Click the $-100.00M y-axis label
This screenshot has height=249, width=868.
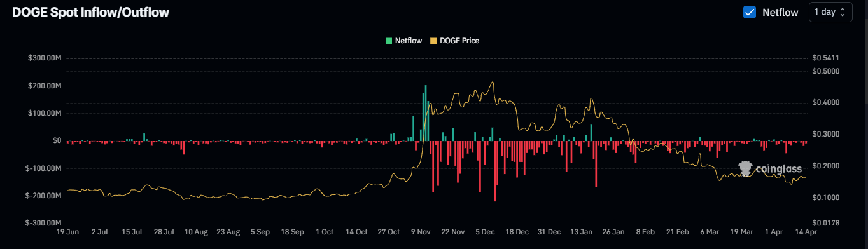click(43, 168)
